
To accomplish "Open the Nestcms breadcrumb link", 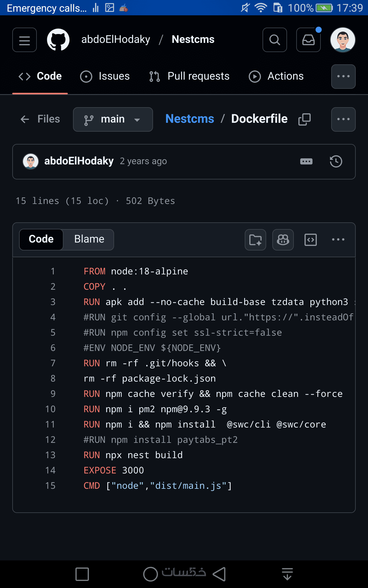I will [190, 119].
